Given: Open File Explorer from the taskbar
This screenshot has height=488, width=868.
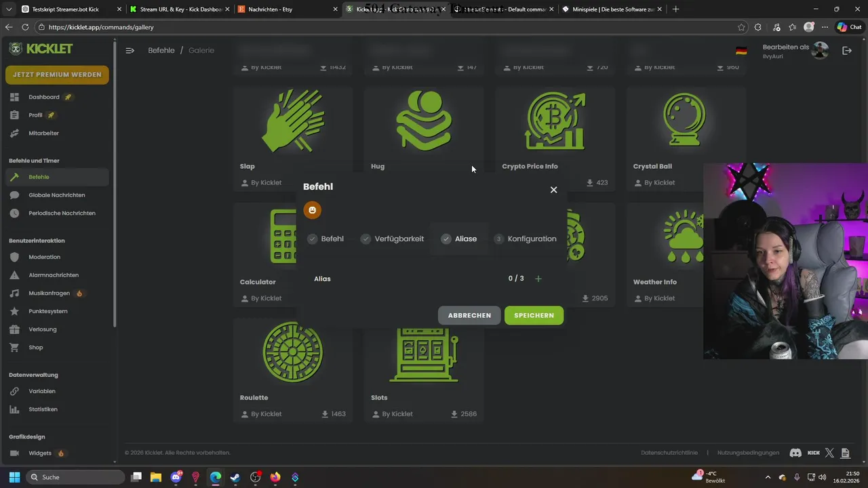Looking at the screenshot, I should coord(156,477).
